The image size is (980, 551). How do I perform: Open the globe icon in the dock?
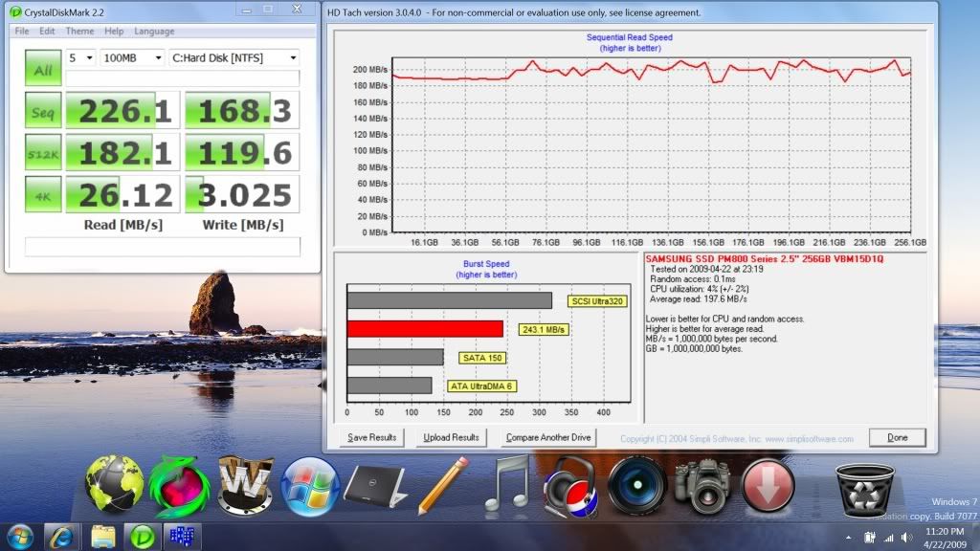point(115,485)
